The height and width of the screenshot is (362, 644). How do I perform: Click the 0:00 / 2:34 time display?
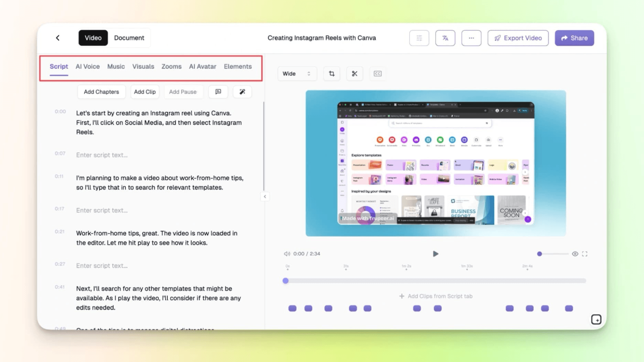pos(307,254)
